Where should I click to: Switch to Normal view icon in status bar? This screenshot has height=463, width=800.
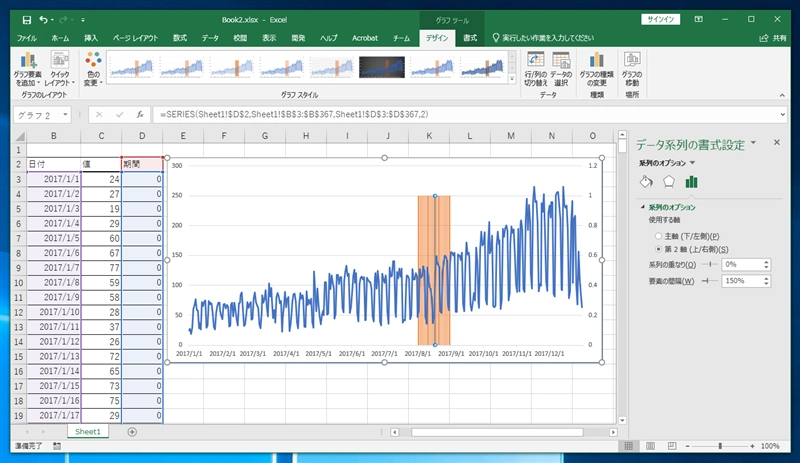click(x=629, y=446)
